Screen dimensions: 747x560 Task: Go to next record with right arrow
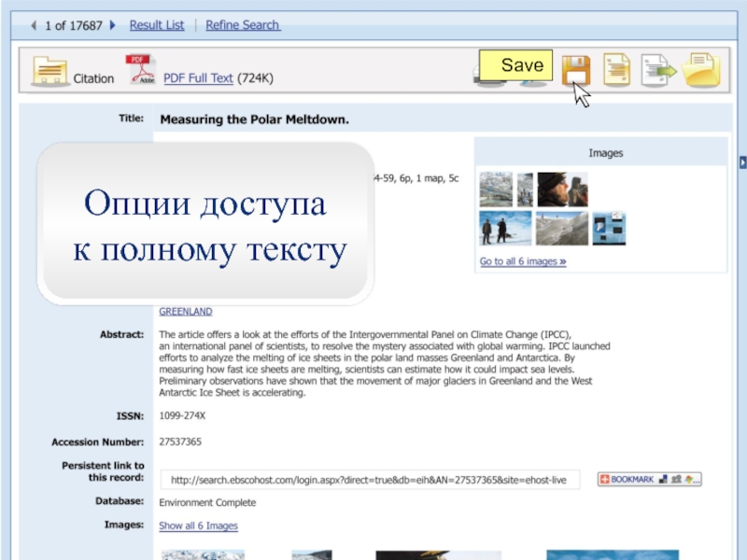112,25
